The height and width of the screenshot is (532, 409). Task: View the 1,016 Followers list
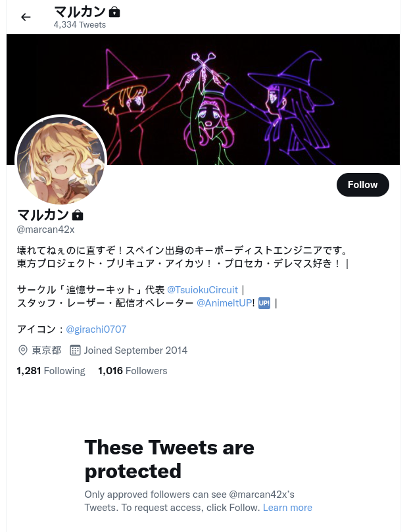(x=133, y=370)
